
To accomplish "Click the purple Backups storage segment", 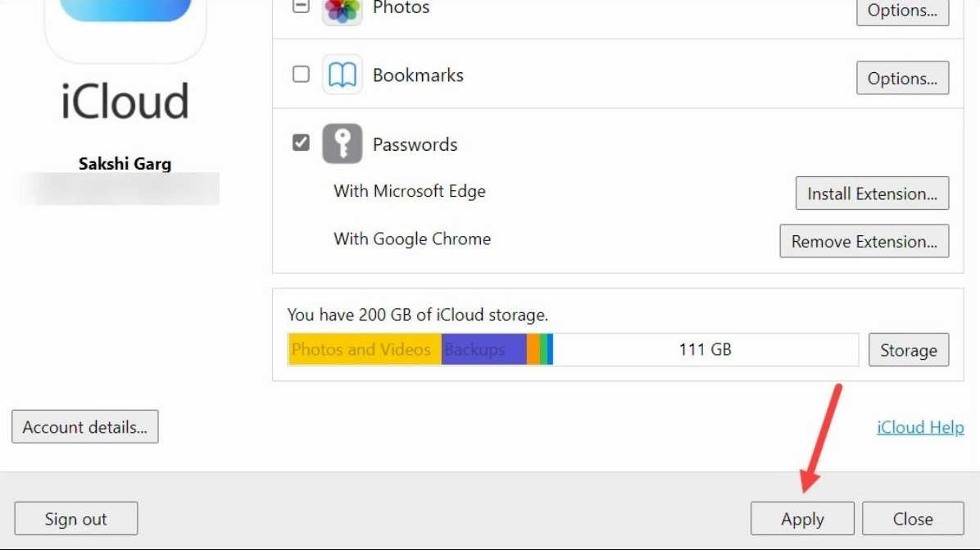I will [483, 349].
